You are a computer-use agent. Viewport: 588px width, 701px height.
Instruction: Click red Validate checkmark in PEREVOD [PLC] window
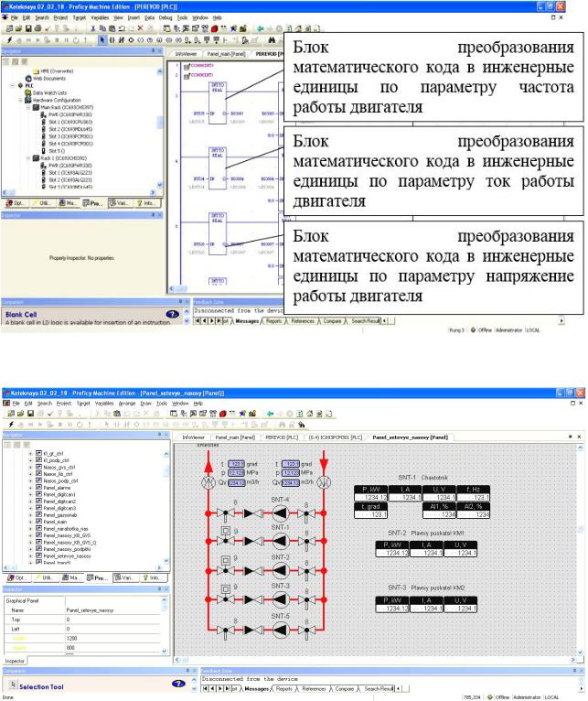click(x=48, y=28)
